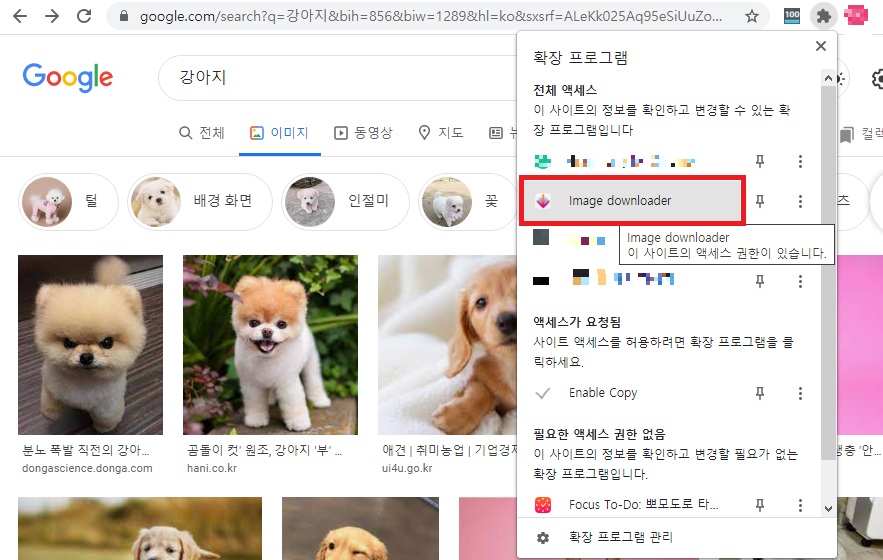Open more options for Focus To-Do
Screen dimensions: 883x560
[x=800, y=505]
